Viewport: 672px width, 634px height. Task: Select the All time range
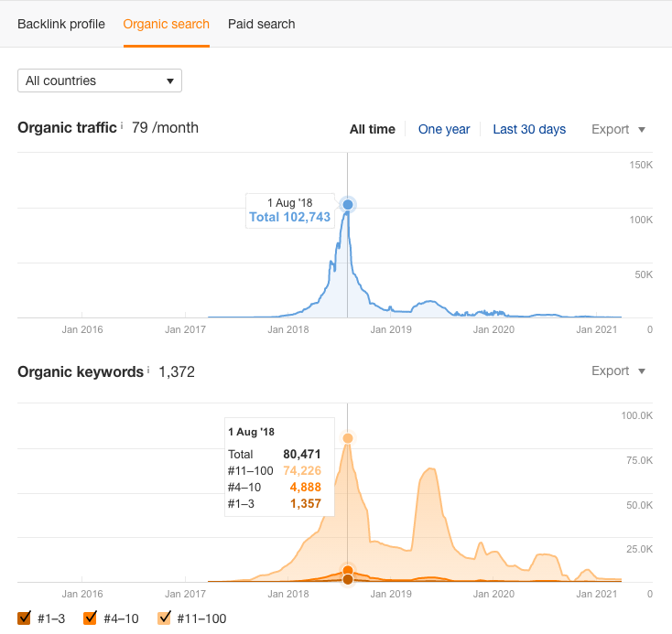[373, 129]
